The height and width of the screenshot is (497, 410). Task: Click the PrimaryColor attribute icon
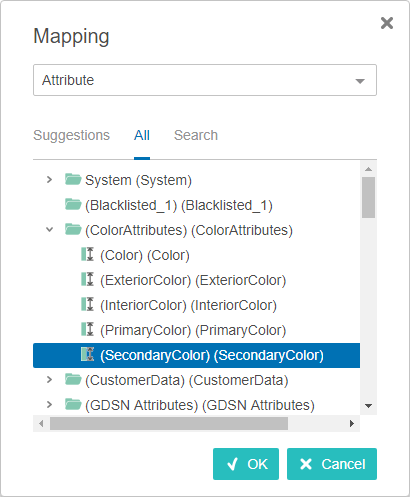(x=88, y=329)
